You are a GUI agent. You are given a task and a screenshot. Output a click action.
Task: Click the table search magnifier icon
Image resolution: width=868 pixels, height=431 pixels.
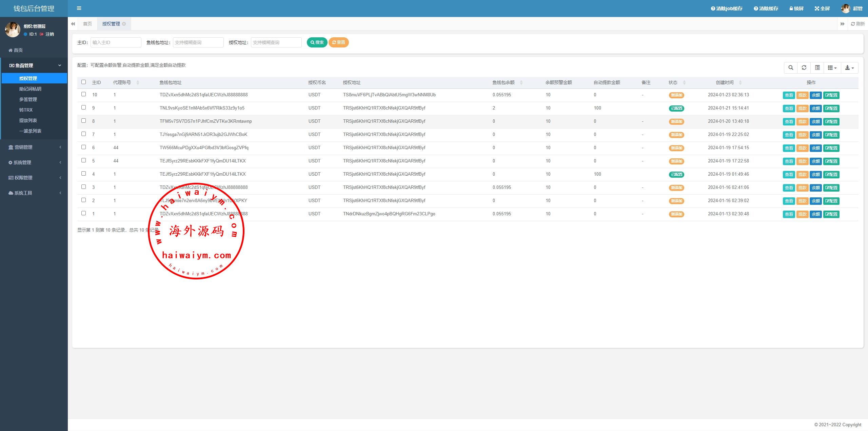(x=791, y=68)
